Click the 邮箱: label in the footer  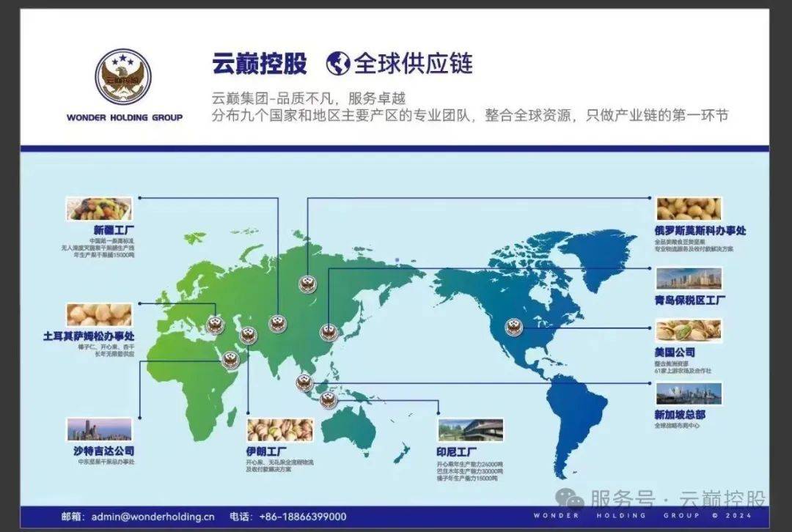coord(74,517)
